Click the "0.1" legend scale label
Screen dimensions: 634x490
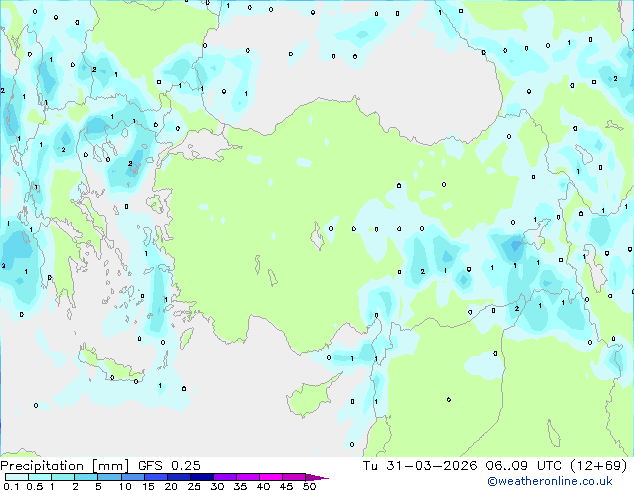tap(11, 486)
